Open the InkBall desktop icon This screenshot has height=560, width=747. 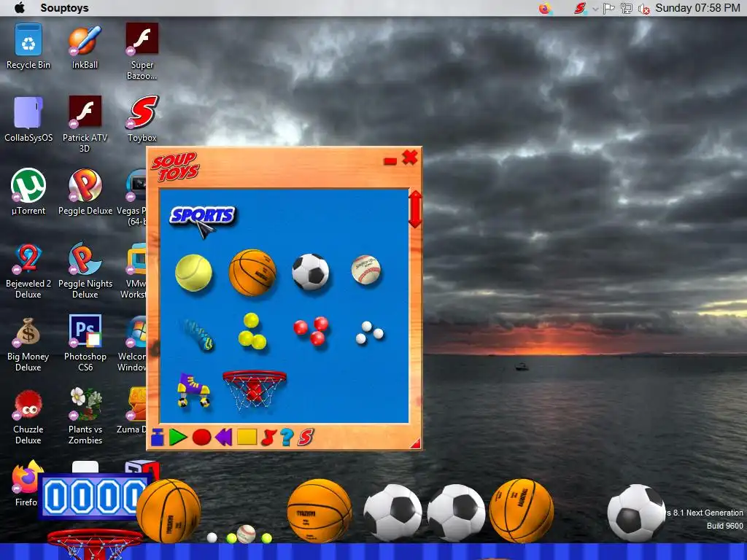[x=85, y=46]
